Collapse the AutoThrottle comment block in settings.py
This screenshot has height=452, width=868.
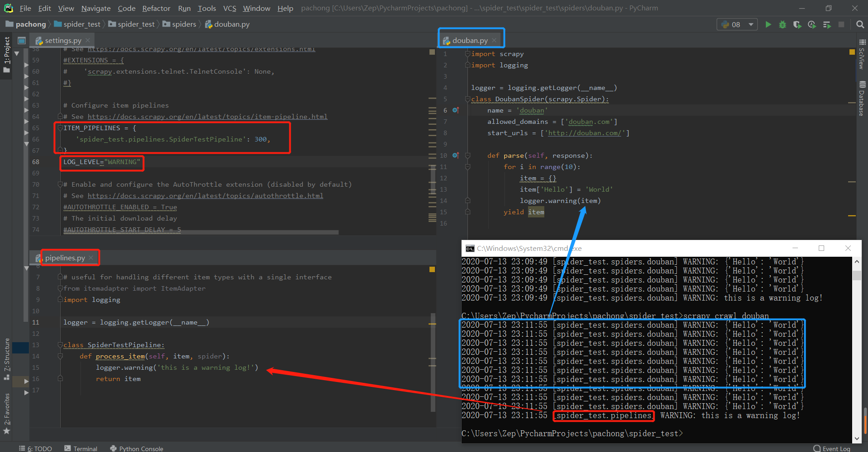pyautogui.click(x=60, y=184)
